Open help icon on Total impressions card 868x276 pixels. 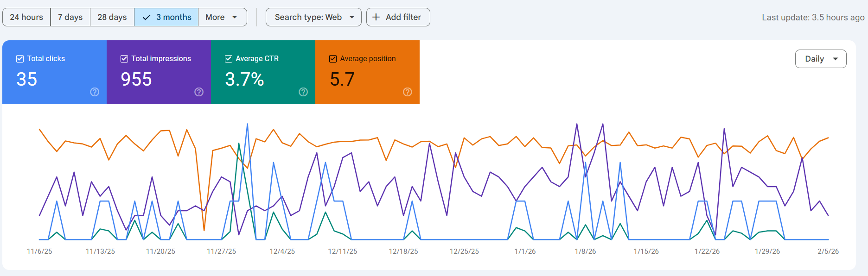click(199, 92)
